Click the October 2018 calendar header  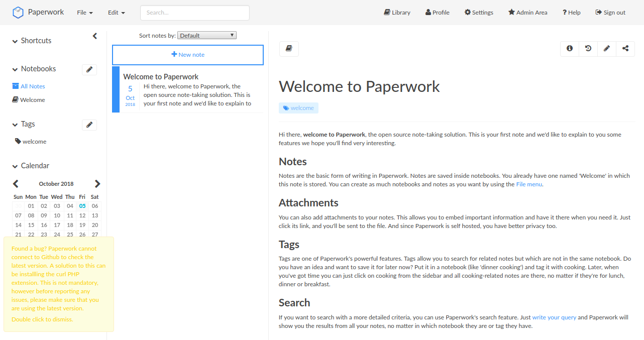coord(56,184)
